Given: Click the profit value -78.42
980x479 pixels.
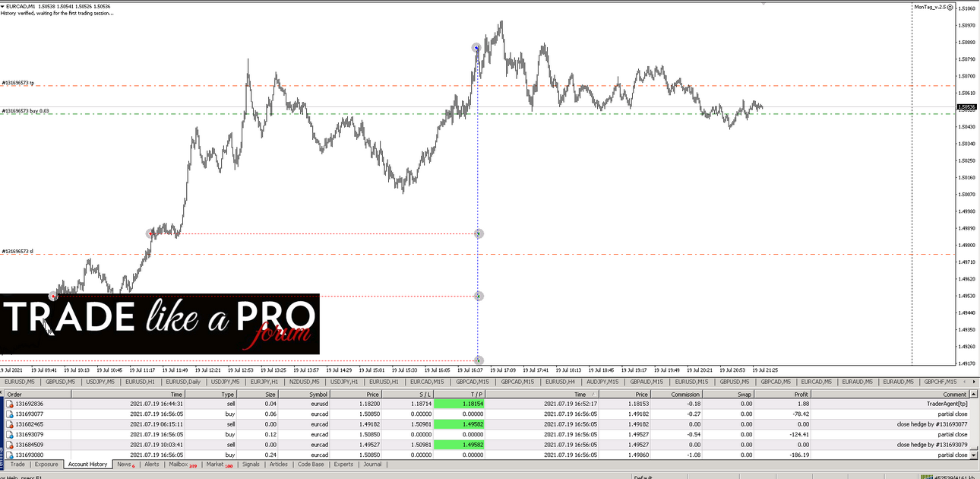Looking at the screenshot, I should pos(800,414).
